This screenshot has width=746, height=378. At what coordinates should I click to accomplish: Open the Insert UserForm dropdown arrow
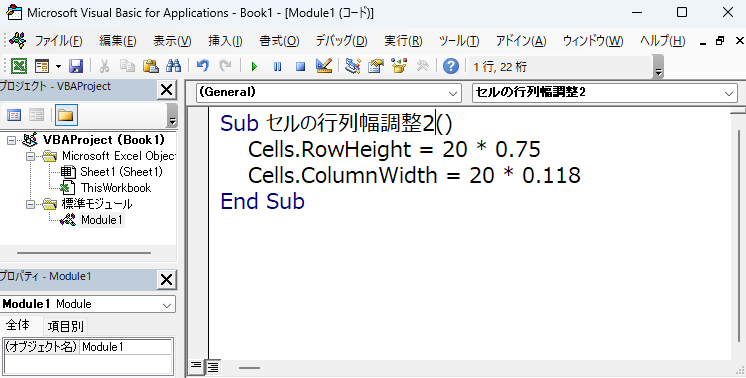pyautogui.click(x=58, y=66)
